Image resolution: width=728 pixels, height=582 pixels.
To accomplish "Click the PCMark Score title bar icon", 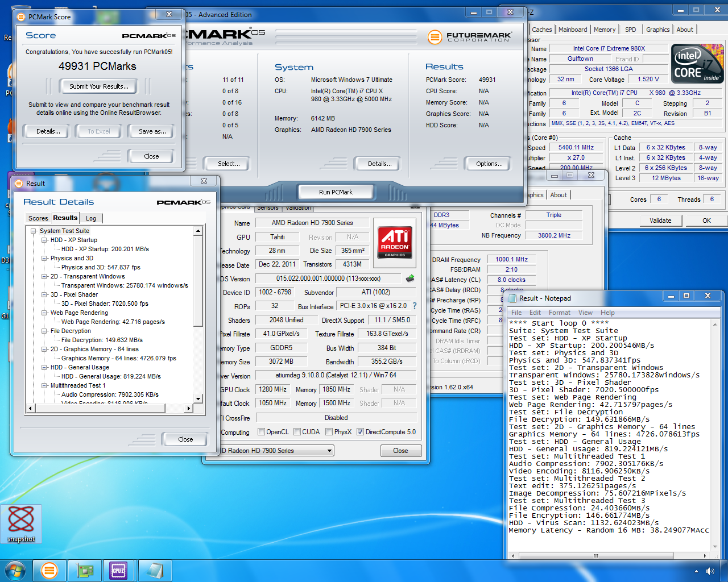I will (21, 17).
